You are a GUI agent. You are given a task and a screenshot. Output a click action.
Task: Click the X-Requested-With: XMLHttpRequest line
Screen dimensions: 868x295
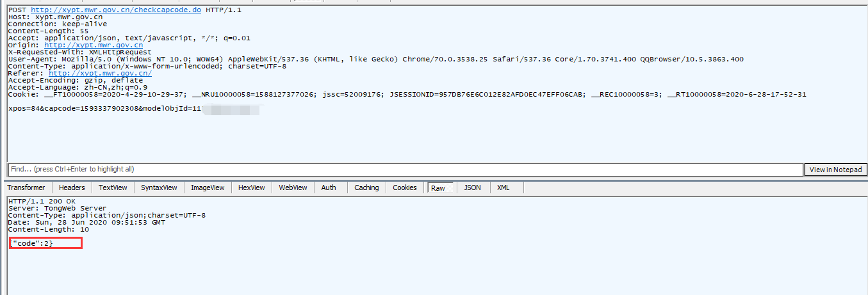pos(80,52)
